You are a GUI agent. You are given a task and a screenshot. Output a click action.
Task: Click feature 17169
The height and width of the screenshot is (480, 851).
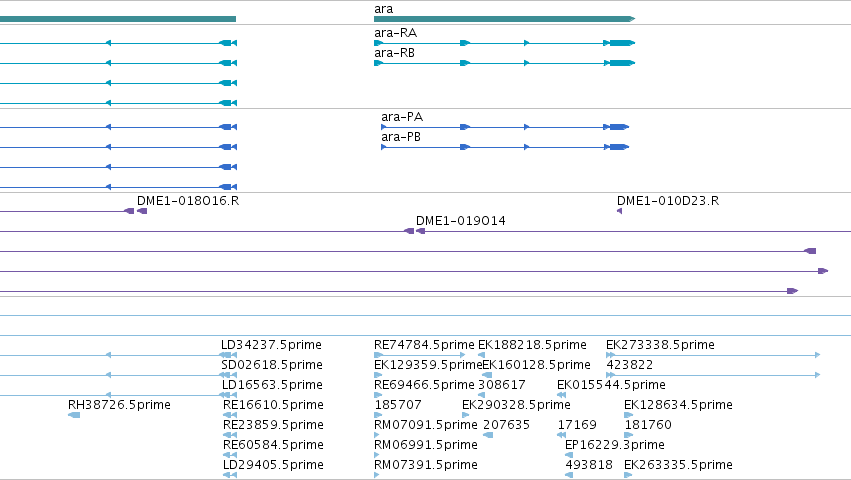click(577, 425)
